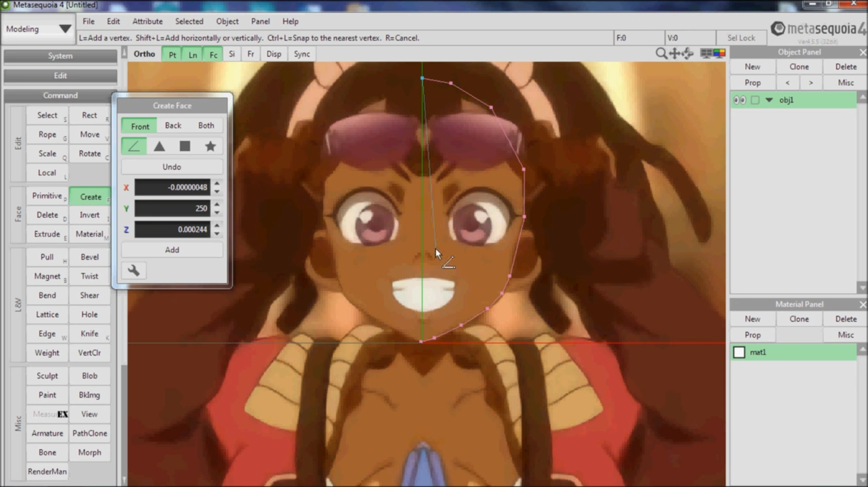Toggle Si simple display
Image resolution: width=868 pixels, height=487 pixels.
(232, 54)
